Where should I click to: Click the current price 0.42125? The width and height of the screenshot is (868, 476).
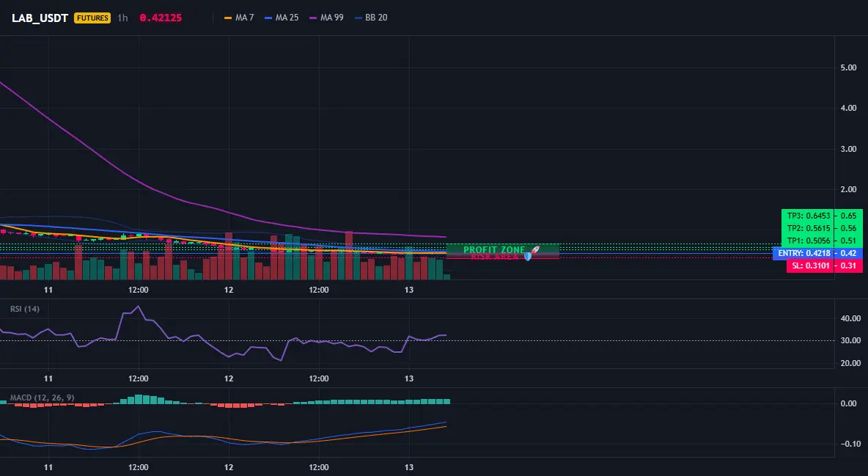(161, 18)
